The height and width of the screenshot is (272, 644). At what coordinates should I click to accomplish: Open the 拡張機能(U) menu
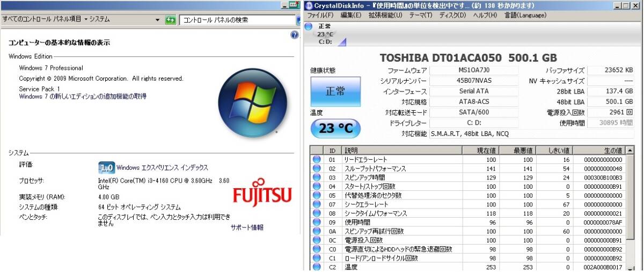point(385,15)
